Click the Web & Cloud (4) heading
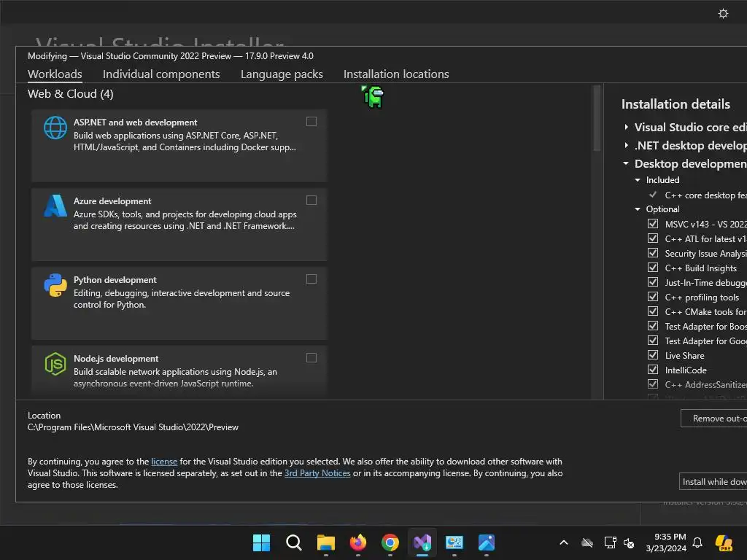The height and width of the screenshot is (560, 747). [x=71, y=94]
